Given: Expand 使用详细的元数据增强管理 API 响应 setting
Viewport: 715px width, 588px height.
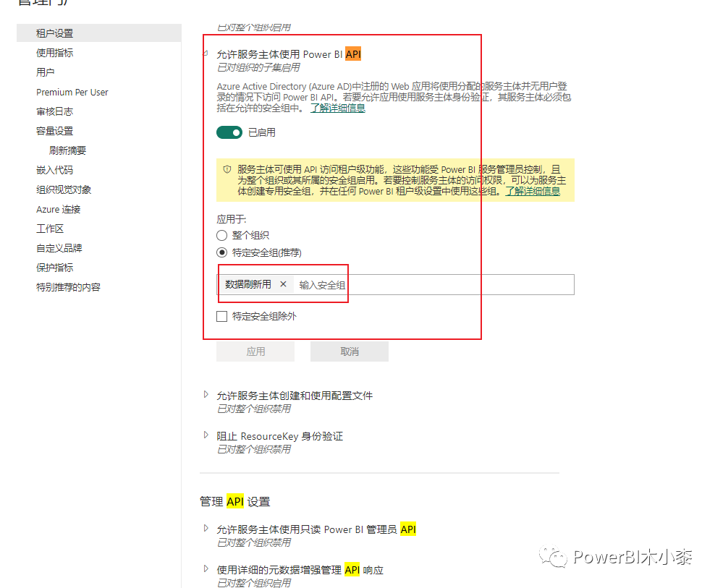Looking at the screenshot, I should tap(206, 569).
